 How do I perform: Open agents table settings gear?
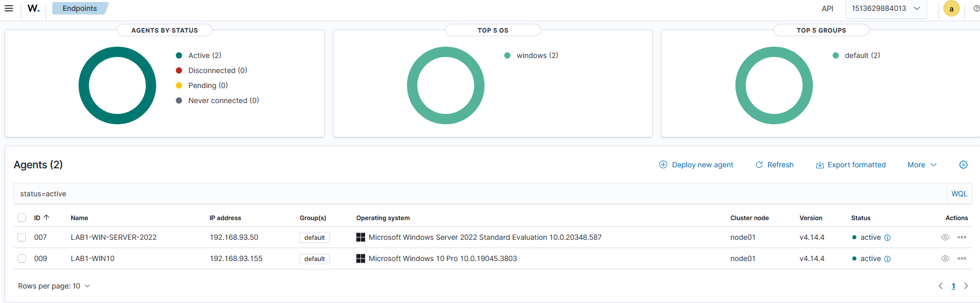[963, 165]
